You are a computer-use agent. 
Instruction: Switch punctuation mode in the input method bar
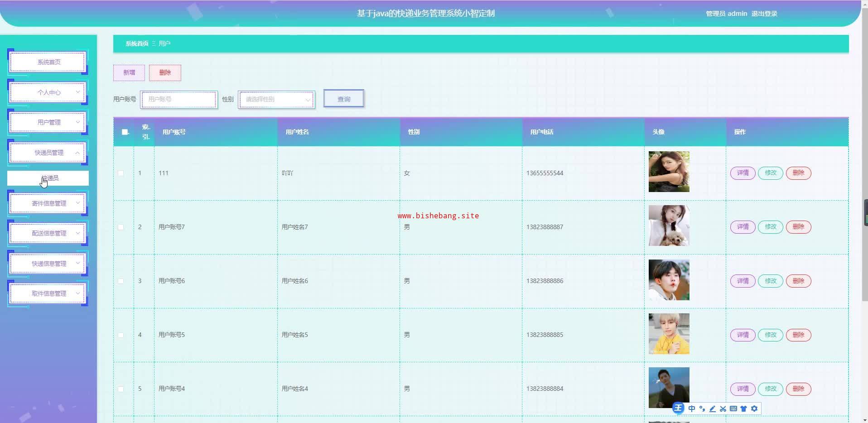702,409
